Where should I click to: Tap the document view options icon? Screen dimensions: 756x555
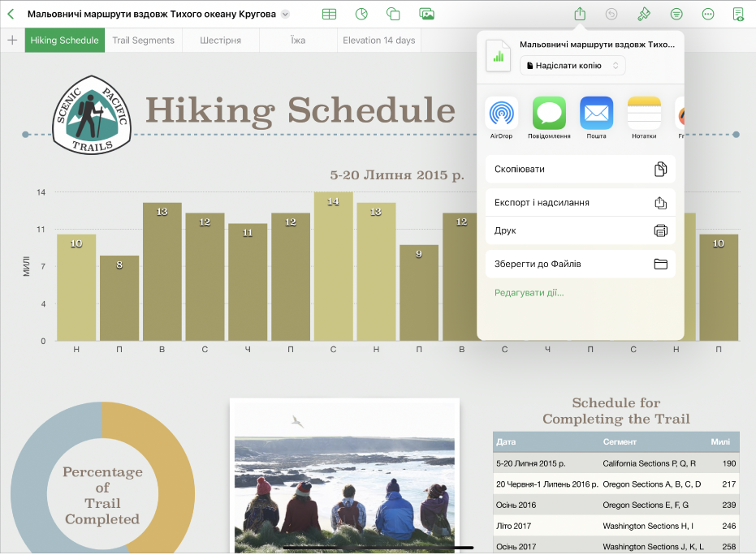tap(738, 14)
